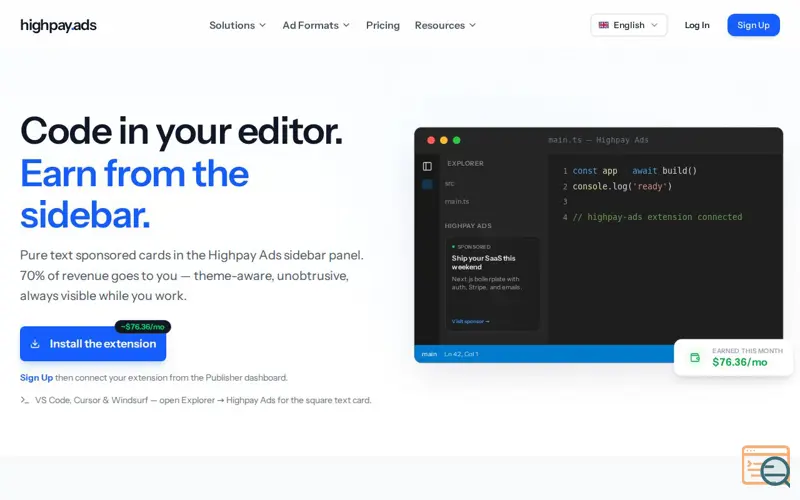Click the $76.36/mo earned amount

click(x=740, y=362)
